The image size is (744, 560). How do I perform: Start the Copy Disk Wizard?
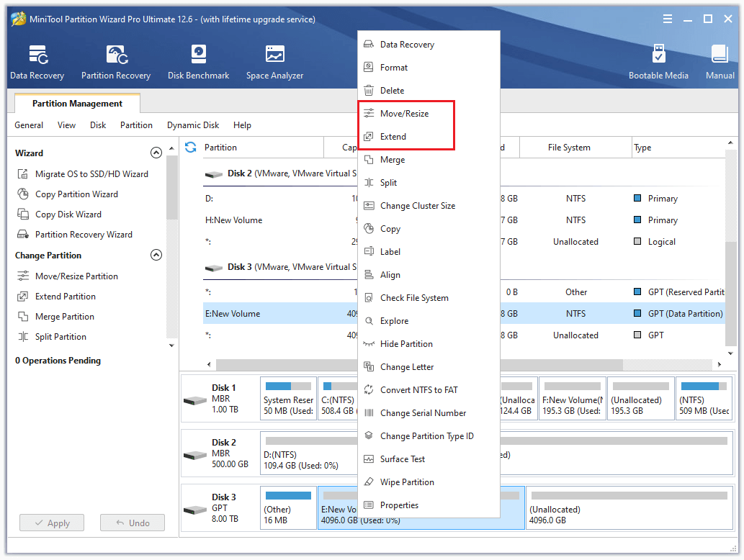point(60,214)
